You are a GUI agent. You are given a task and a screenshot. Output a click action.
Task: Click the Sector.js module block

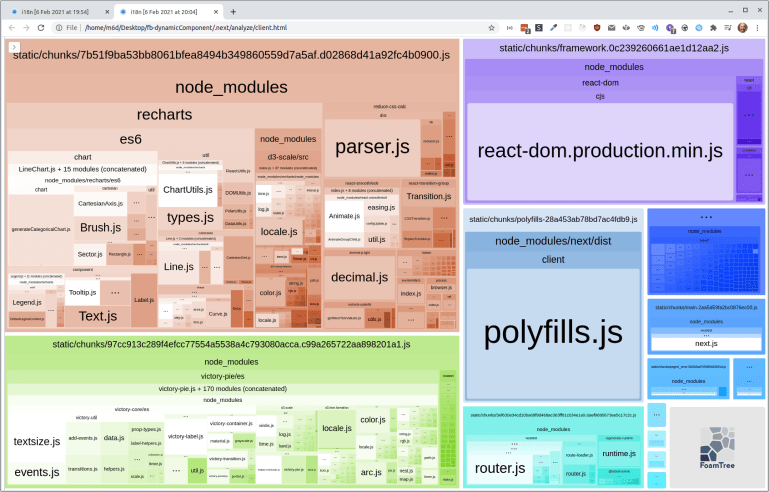coord(90,254)
